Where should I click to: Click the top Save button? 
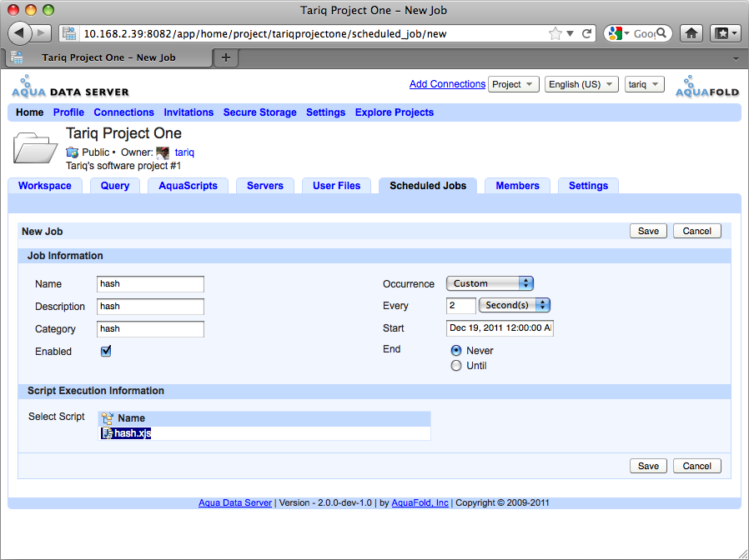click(648, 231)
